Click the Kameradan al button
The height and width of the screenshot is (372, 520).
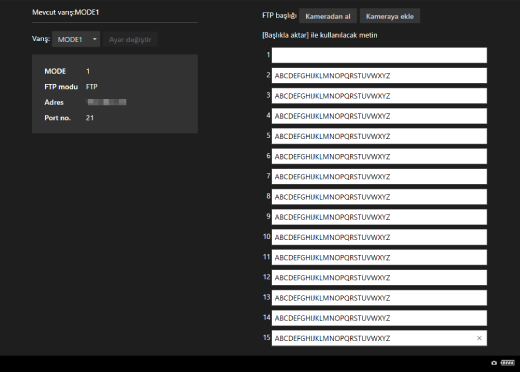click(x=328, y=16)
